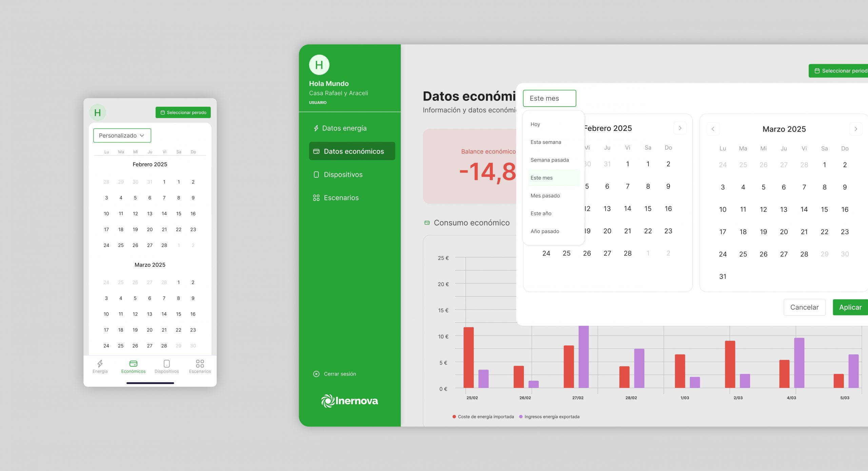The width and height of the screenshot is (868, 471).
Task: Click the mobile H profile avatar
Action: point(98,113)
